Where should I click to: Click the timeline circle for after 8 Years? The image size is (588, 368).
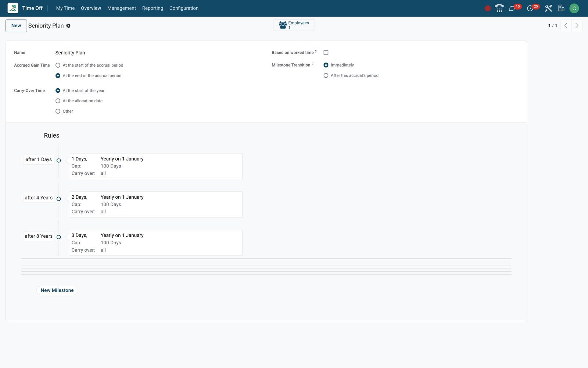(58, 237)
